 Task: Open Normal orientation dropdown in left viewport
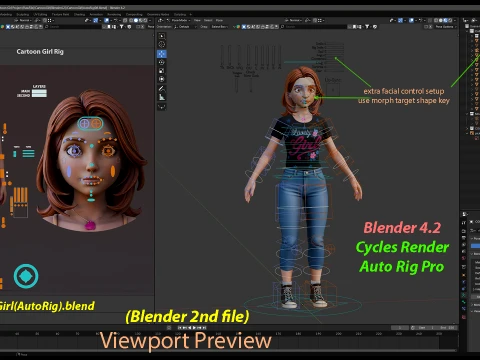coord(23,20)
